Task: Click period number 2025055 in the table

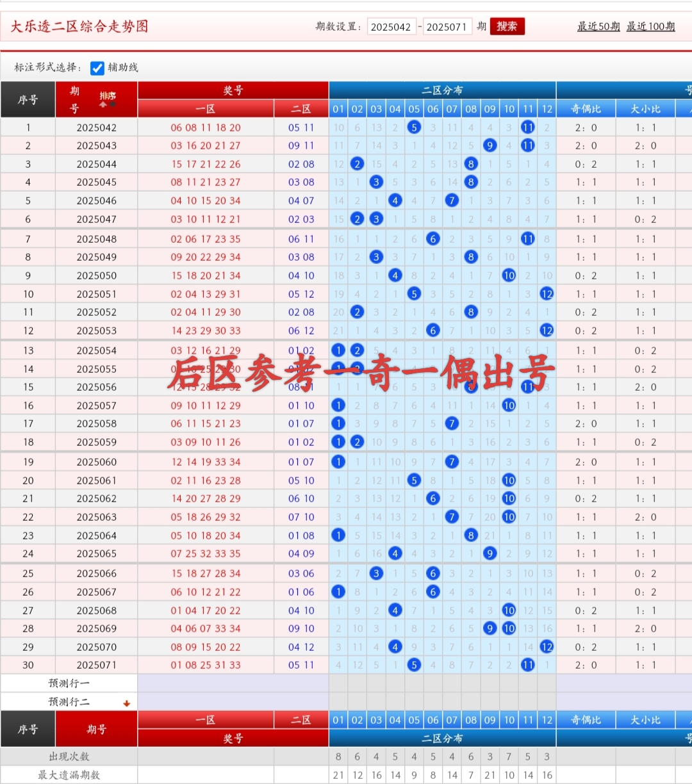Action: (96, 368)
